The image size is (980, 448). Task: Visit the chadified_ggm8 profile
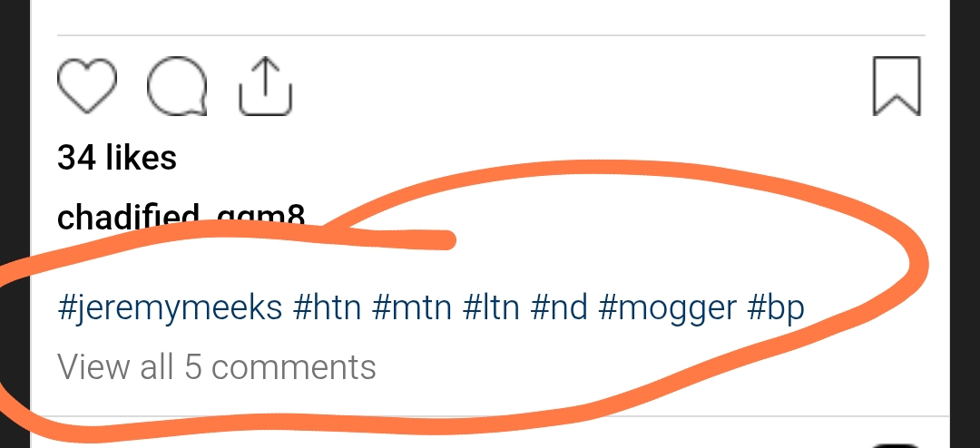click(181, 217)
